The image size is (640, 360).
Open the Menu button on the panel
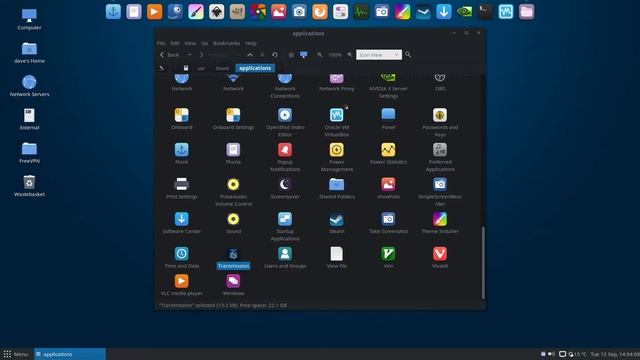pyautogui.click(x=16, y=354)
